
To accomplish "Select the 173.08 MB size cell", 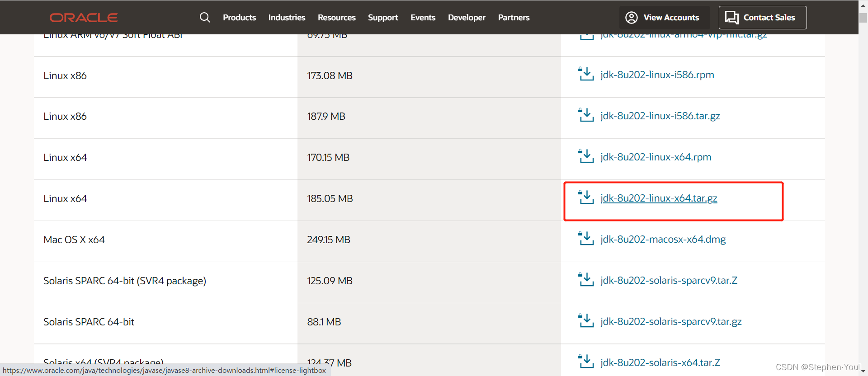I will tap(429, 77).
